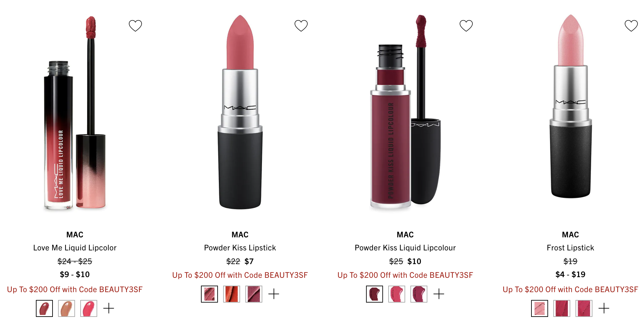Add Powder Kiss Lipstick to wishlist heart
This screenshot has width=644, height=328.
point(301,26)
